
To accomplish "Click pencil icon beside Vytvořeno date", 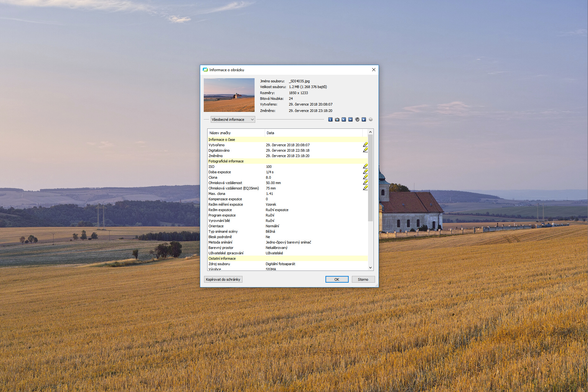I will coord(365,145).
